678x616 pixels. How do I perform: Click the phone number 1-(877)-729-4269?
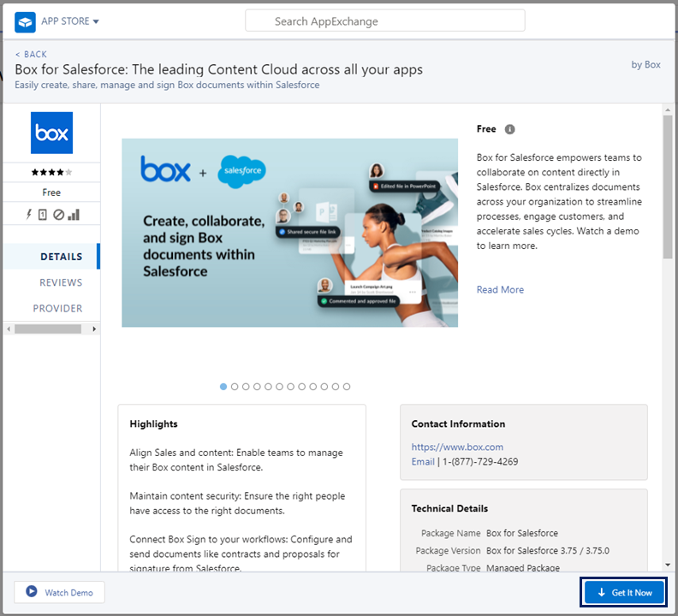[480, 462]
